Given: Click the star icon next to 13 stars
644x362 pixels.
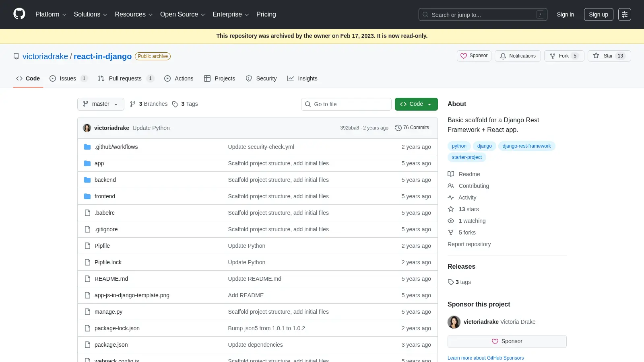Looking at the screenshot, I should (451, 209).
